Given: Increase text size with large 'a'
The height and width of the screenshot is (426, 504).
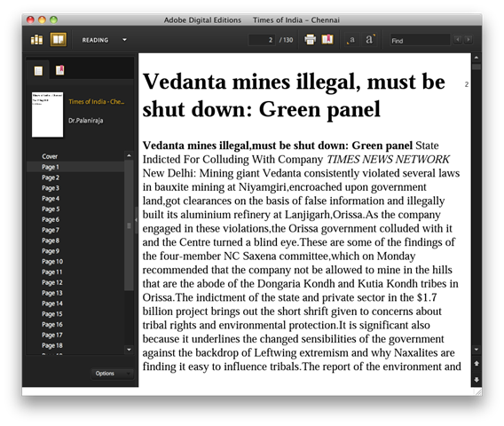Looking at the screenshot, I should tap(370, 40).
